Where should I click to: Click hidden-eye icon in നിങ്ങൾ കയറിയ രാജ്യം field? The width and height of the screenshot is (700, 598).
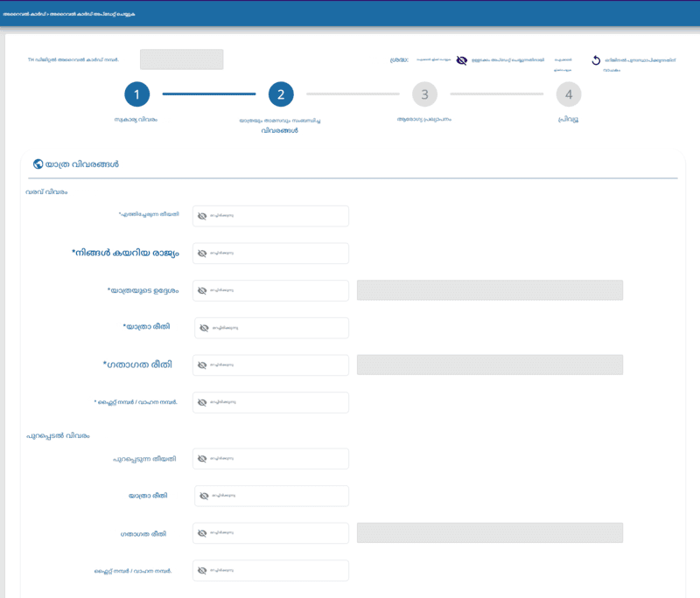click(202, 254)
